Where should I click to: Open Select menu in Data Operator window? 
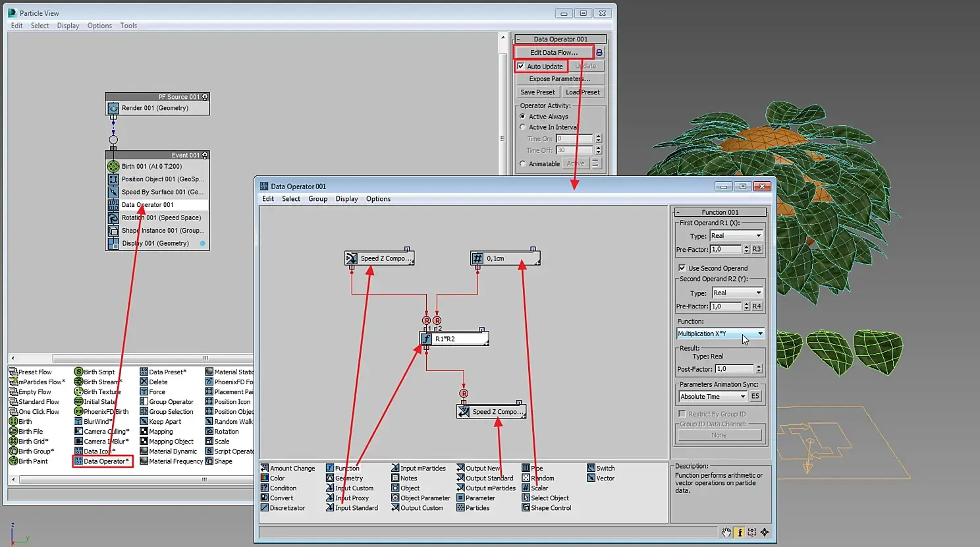coord(291,198)
